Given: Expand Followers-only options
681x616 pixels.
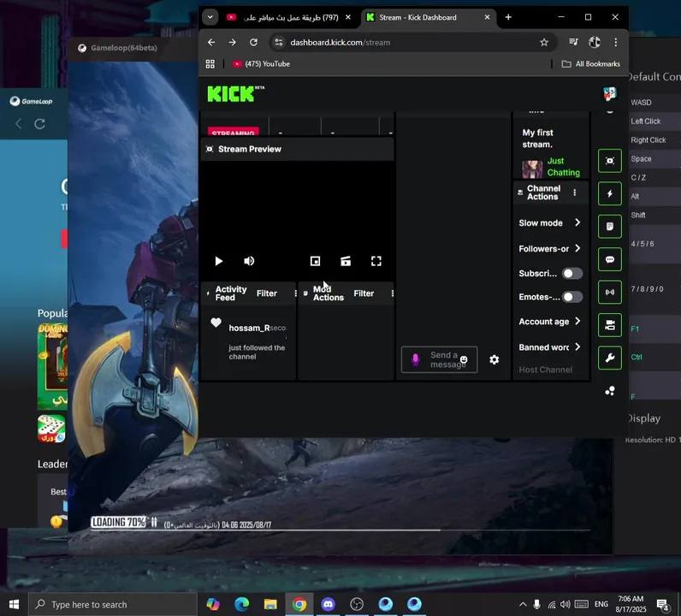Looking at the screenshot, I should tap(549, 248).
